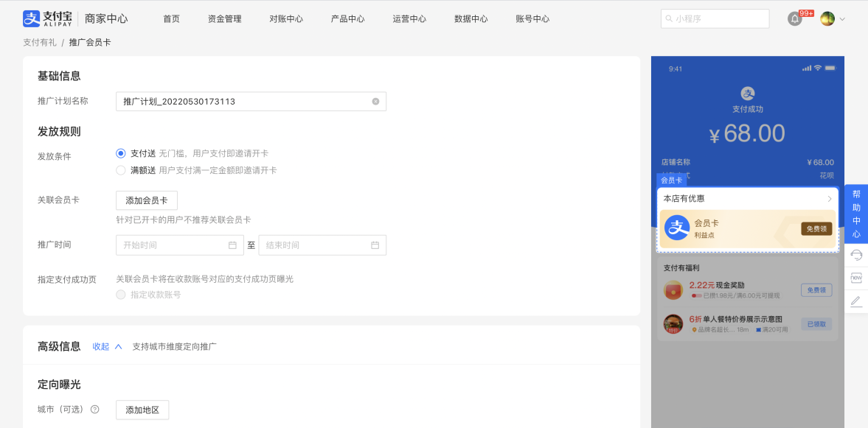Click the 添加地区 button
The height and width of the screenshot is (428, 868).
pos(142,410)
